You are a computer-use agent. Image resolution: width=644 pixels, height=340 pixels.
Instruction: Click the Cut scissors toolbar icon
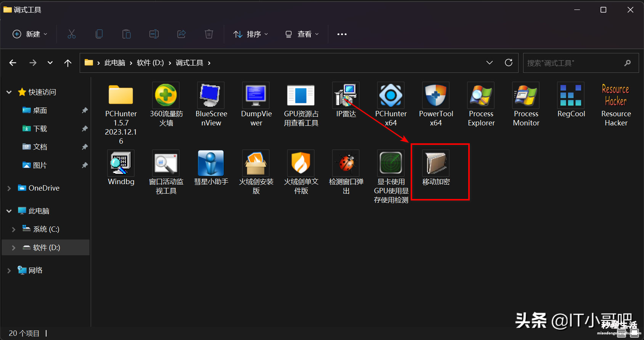72,34
